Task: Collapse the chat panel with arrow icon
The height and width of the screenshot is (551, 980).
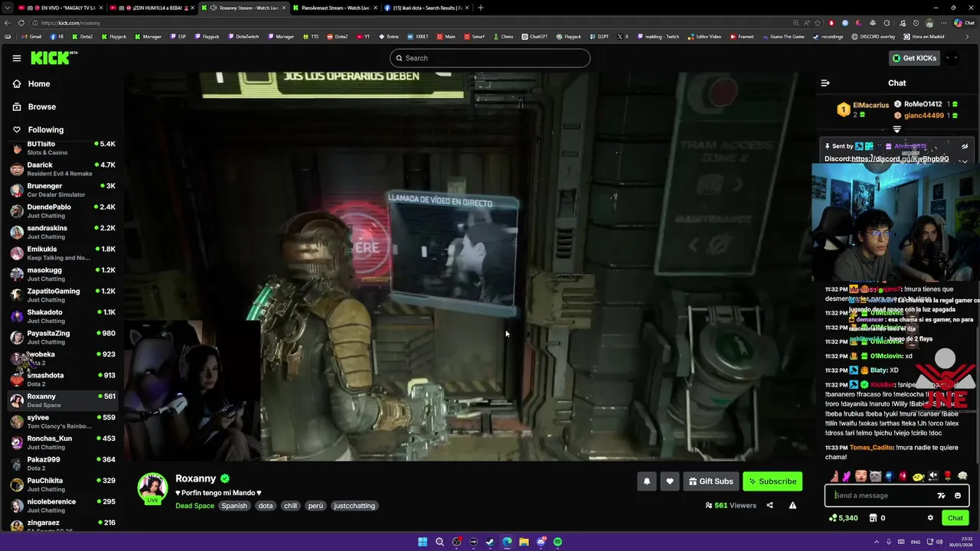Action: coord(825,83)
